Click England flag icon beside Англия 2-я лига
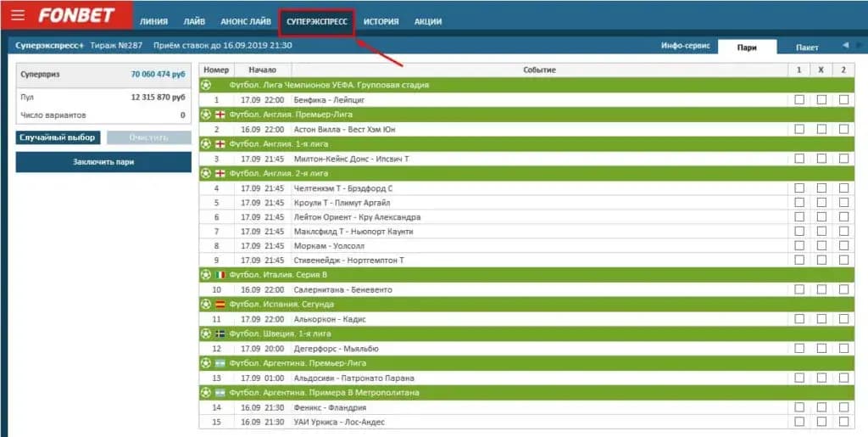Image resolution: width=868 pixels, height=437 pixels. pos(220,173)
